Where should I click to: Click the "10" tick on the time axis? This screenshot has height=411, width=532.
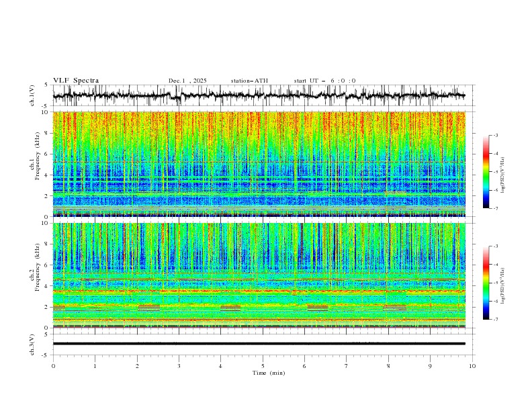(x=472, y=366)
